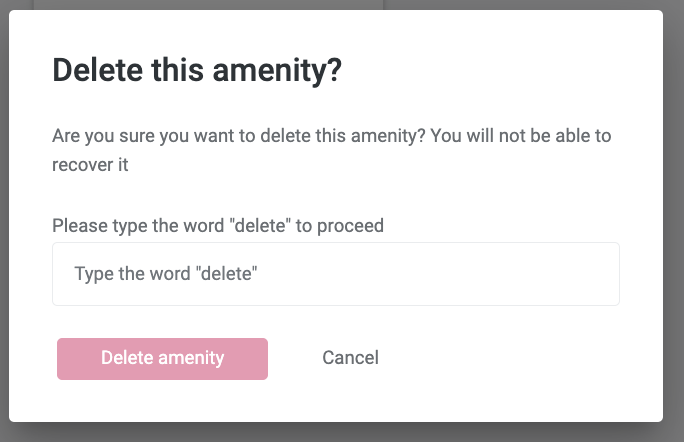This screenshot has width=684, height=442.
Task: Click the right end of the confirmation input
Action: pos(600,274)
